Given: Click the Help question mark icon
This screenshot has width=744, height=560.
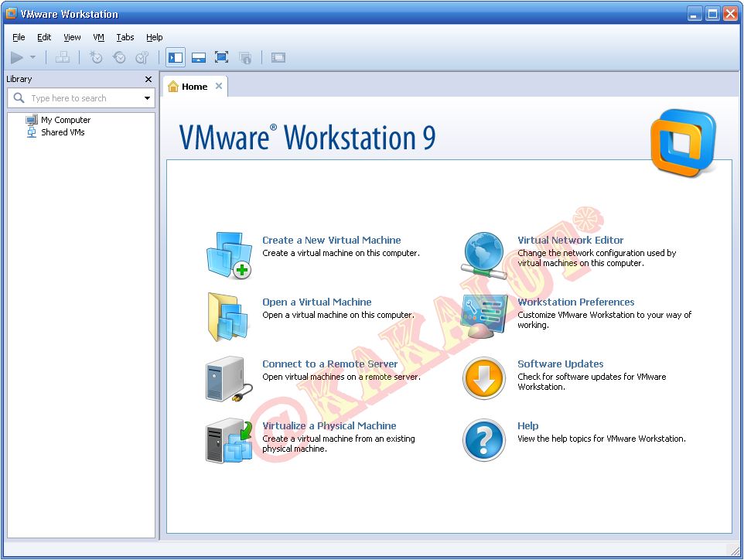Looking at the screenshot, I should [484, 440].
